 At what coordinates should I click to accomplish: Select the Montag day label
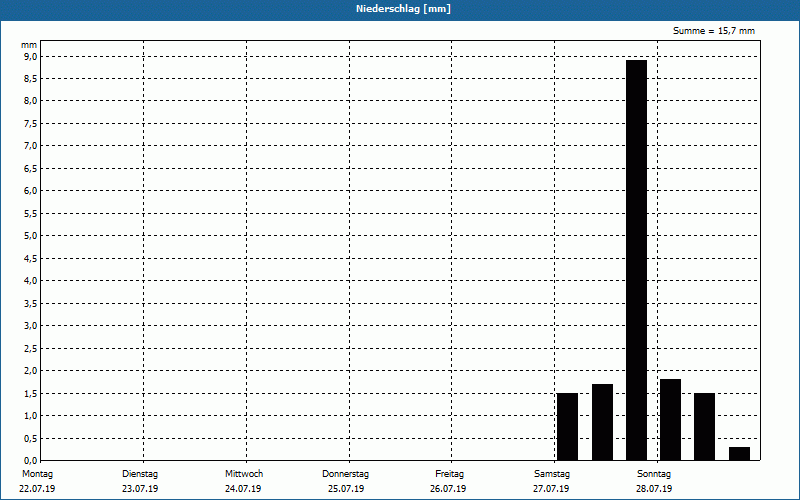tap(37, 474)
